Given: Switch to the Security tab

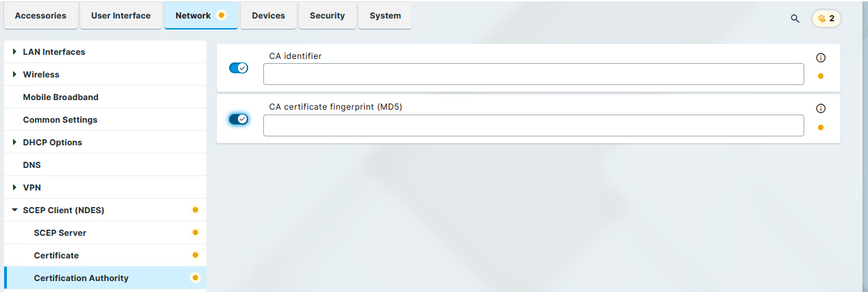Looking at the screenshot, I should pyautogui.click(x=327, y=16).
